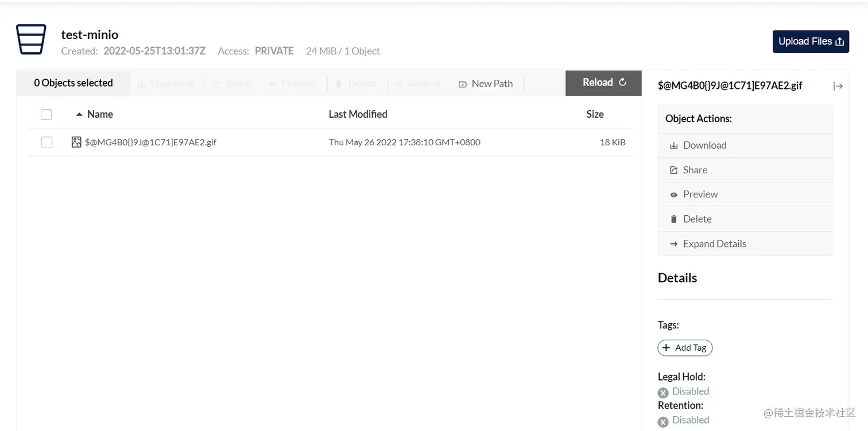868x431 pixels.
Task: Open $@MG4B0{}9J@1C71]E97AE2.gif in the object list
Action: tap(150, 142)
